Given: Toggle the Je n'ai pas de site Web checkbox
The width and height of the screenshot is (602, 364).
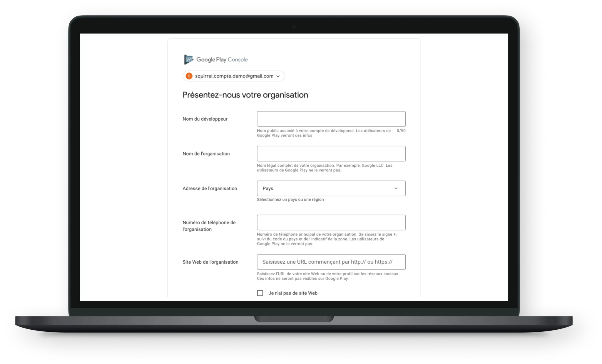Looking at the screenshot, I should point(260,293).
